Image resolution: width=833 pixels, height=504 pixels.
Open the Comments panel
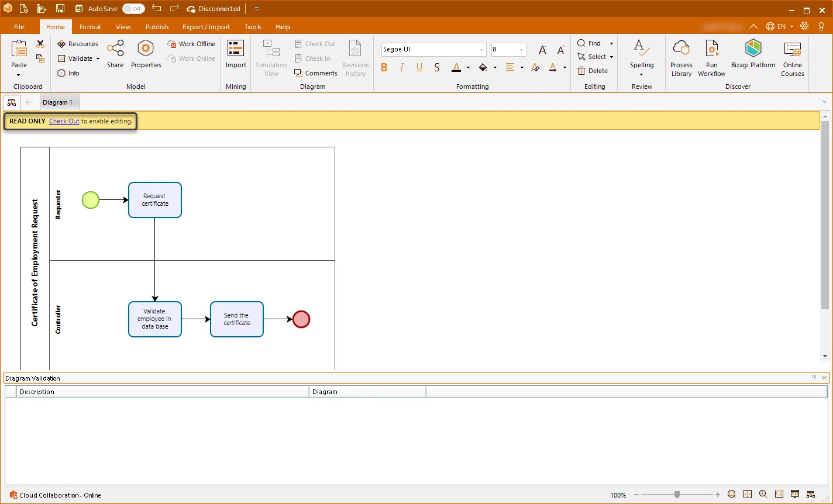coord(316,73)
